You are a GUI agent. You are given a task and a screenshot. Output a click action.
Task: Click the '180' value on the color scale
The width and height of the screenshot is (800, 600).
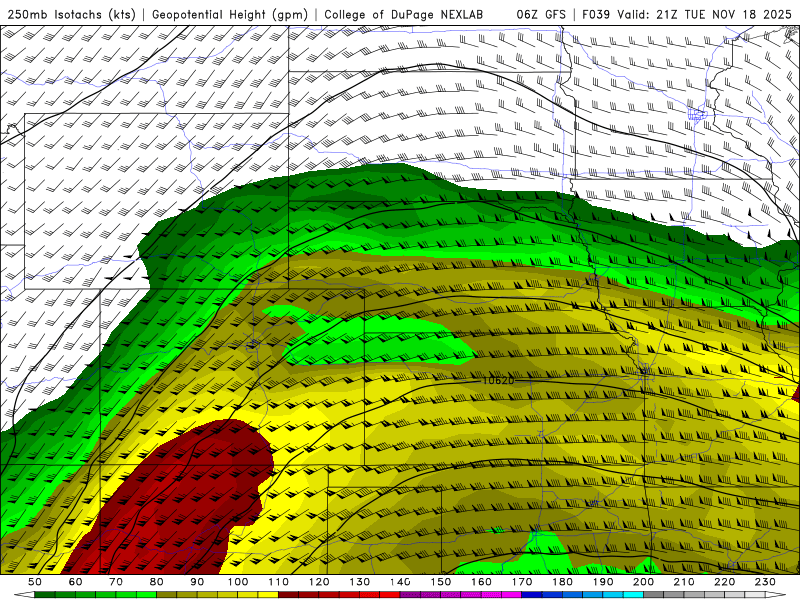pos(563,582)
